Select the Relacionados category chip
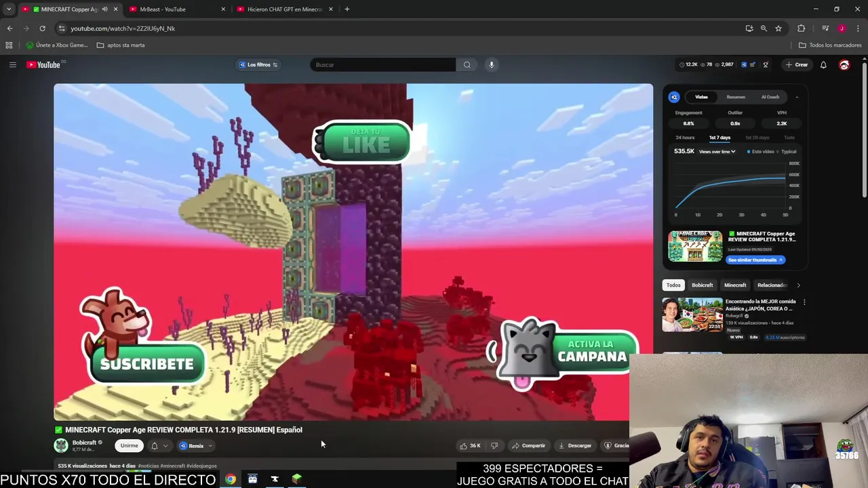 pyautogui.click(x=772, y=285)
